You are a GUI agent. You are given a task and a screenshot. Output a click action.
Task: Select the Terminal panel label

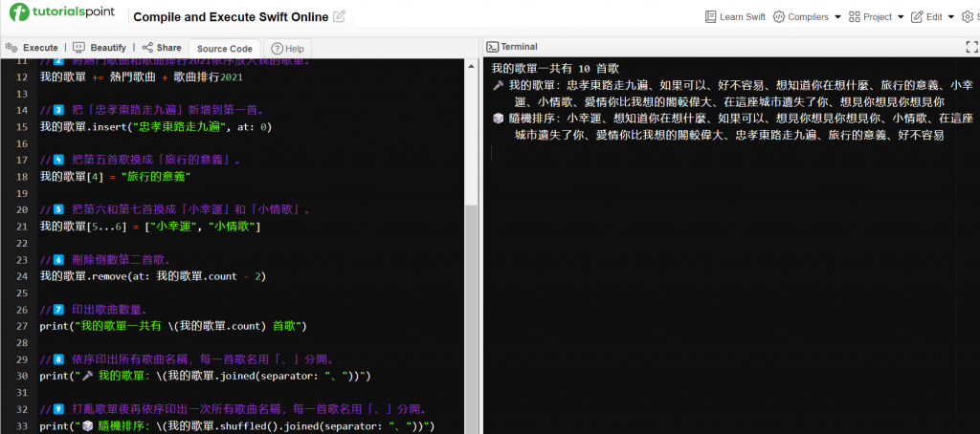[519, 47]
